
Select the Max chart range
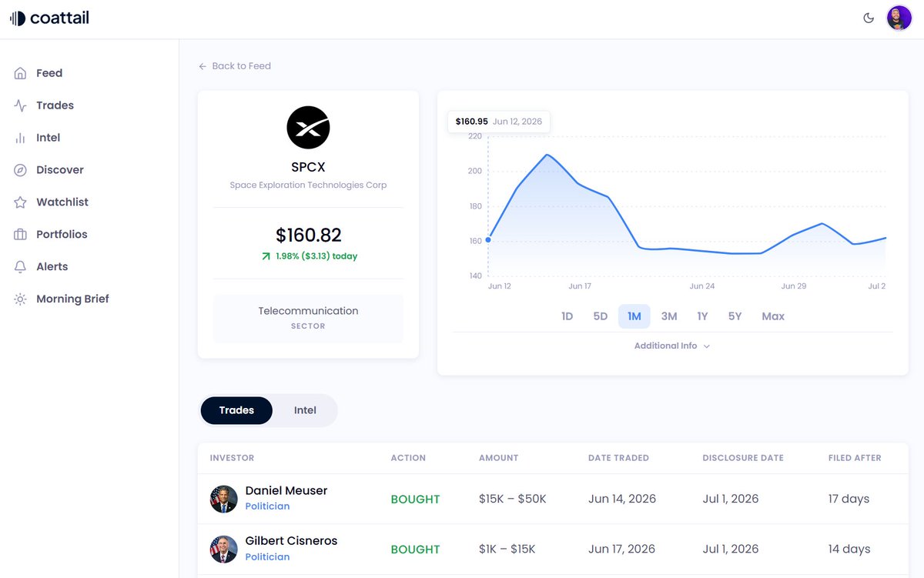[x=773, y=316]
